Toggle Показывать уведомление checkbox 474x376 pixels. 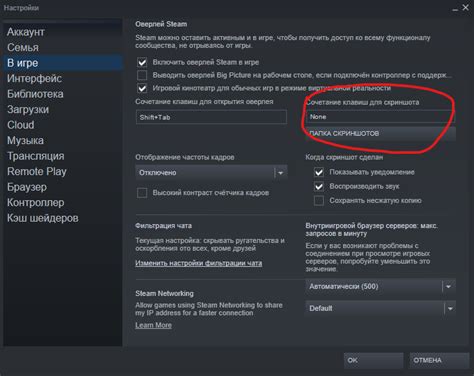point(319,172)
